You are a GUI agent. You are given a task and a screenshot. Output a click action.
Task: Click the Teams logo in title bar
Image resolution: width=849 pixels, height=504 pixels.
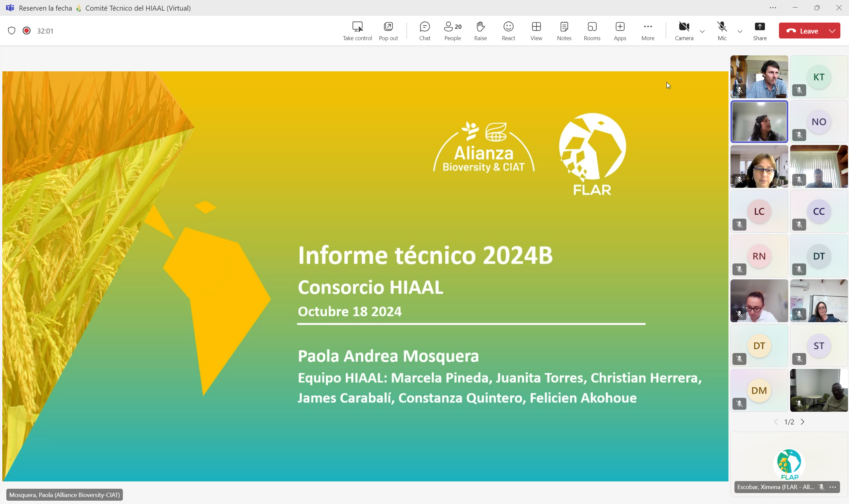coord(10,8)
